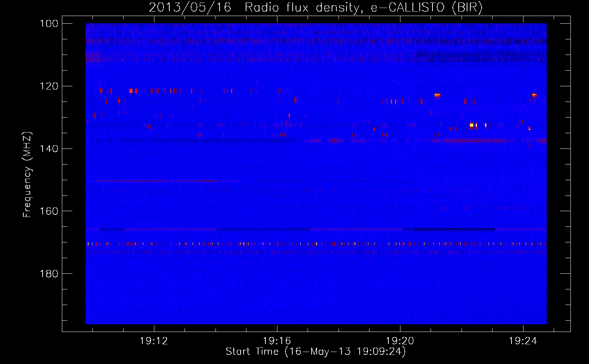The image size is (589, 364).
Task: Click the bright yellow burst near 133 MHz
Action: tap(472, 125)
